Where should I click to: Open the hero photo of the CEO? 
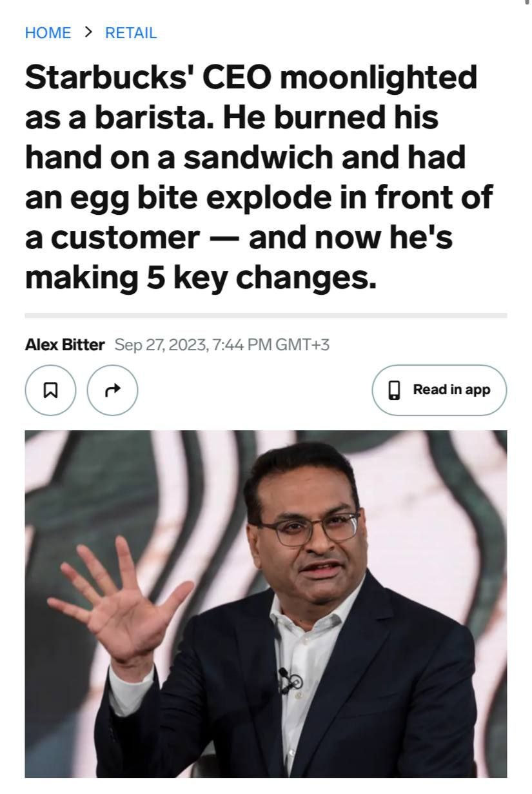[x=266, y=604]
